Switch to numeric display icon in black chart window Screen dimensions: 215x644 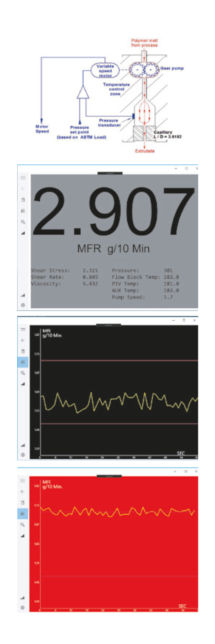pyautogui.click(x=23, y=351)
